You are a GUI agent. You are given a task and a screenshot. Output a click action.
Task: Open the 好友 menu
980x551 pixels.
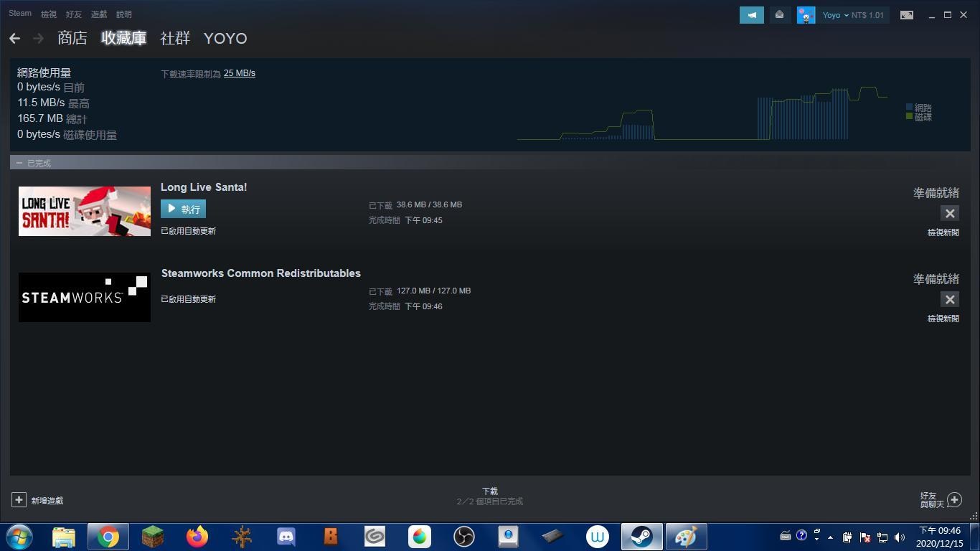(74, 14)
